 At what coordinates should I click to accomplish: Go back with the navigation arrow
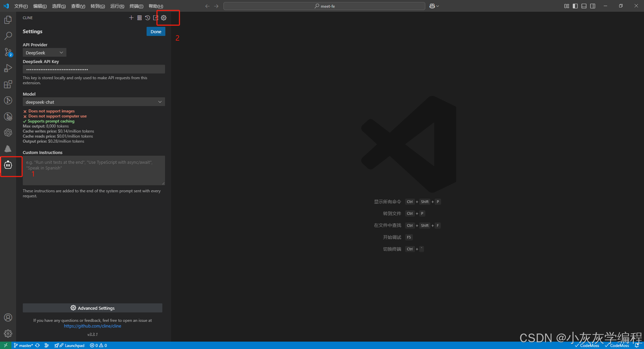(207, 6)
